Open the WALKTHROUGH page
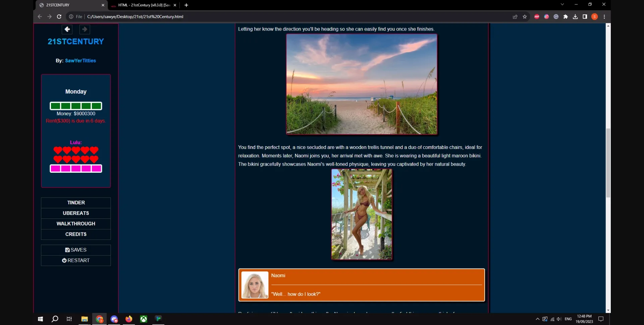The height and width of the screenshot is (325, 644). coord(75,223)
